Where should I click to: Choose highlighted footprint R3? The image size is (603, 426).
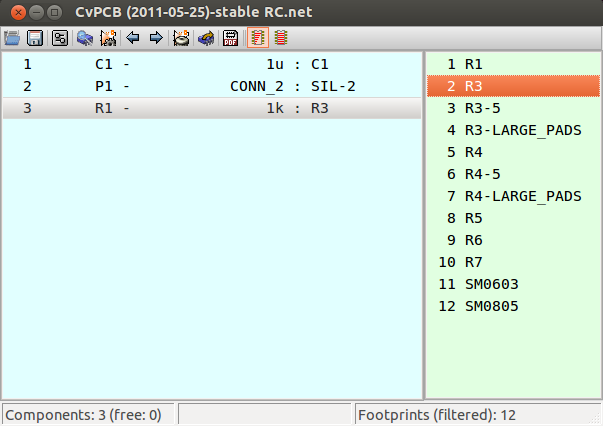(x=513, y=86)
